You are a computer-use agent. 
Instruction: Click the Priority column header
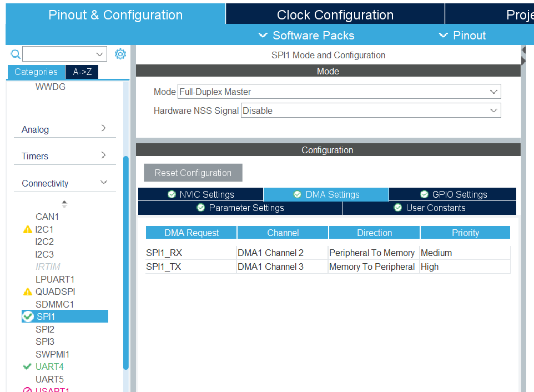465,233
